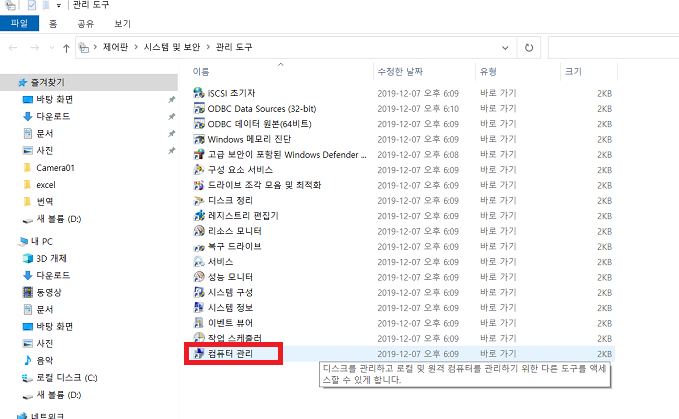Click the search box field
679x419 pixels.
click(x=614, y=48)
